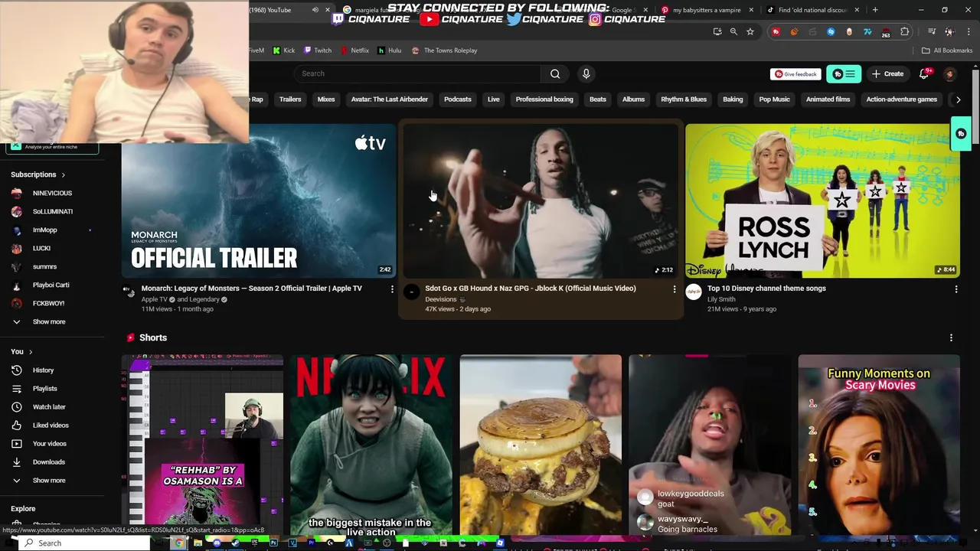Open options menu for Top 10 Disney video
This screenshot has width=980, height=551.
click(956, 289)
